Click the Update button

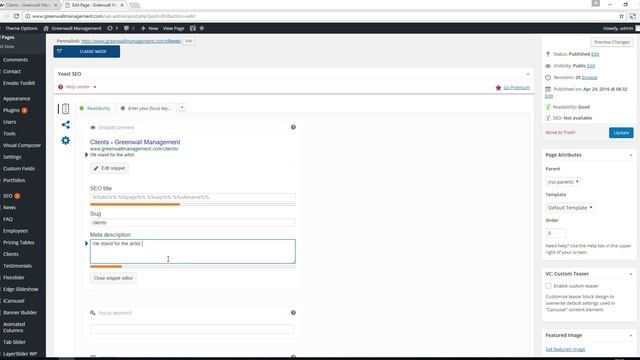(x=621, y=133)
